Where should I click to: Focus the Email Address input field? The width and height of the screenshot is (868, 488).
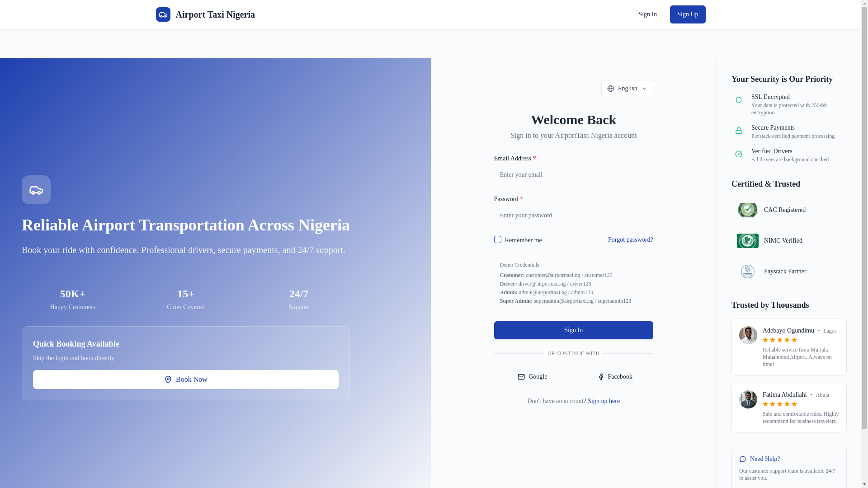[x=574, y=175]
